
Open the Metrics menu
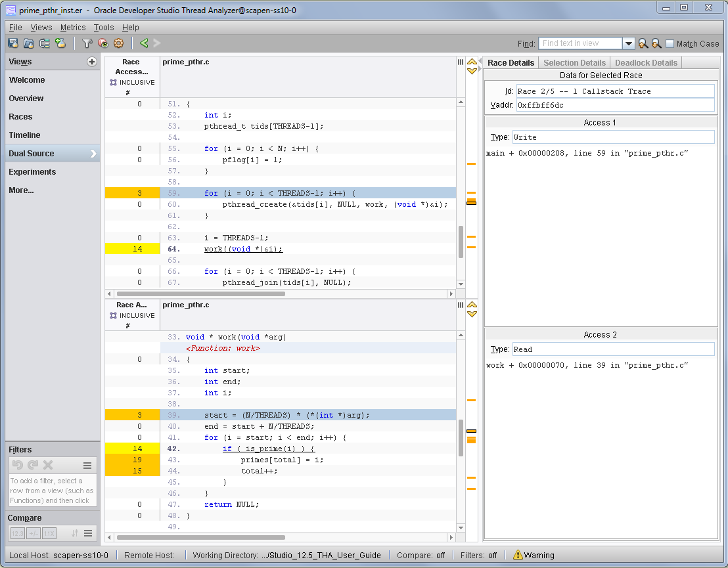pos(73,28)
